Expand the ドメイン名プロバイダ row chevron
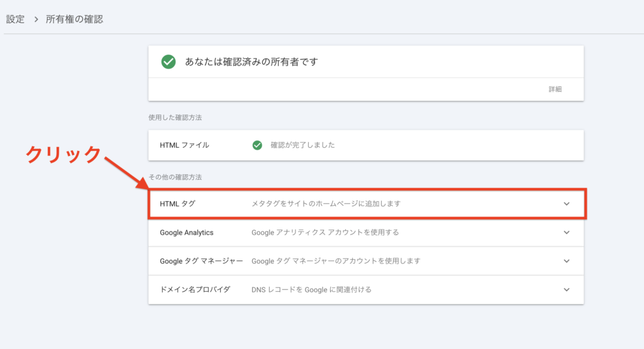The width and height of the screenshot is (644, 349). coord(567,290)
